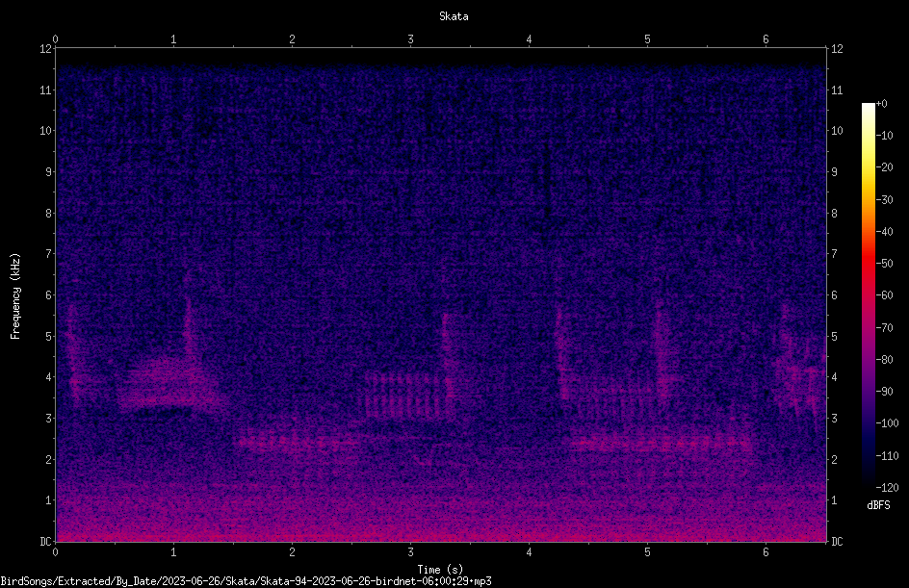
Task: Click the dBFS color scale gradient bar
Action: pos(868,294)
